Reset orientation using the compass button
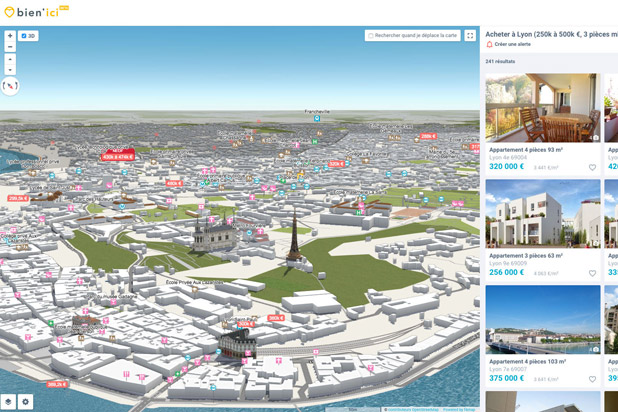Screen dimensions: 618x412 coord(10,86)
